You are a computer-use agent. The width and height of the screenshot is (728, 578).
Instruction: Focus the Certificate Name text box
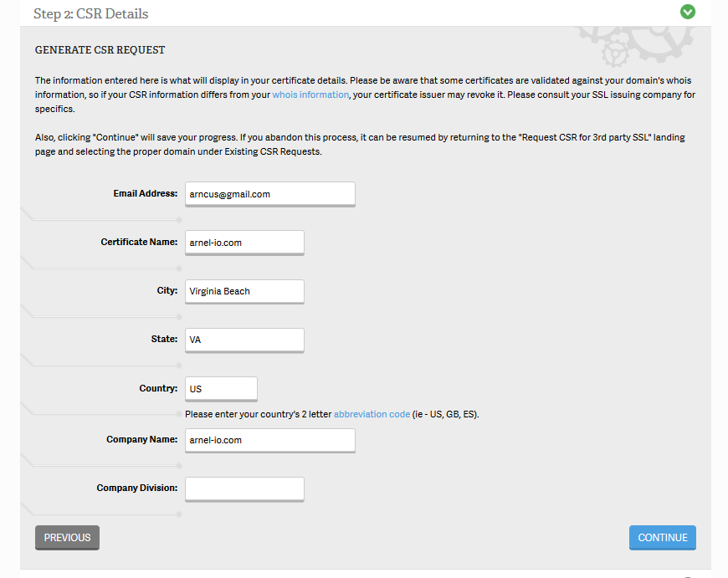[x=244, y=243]
